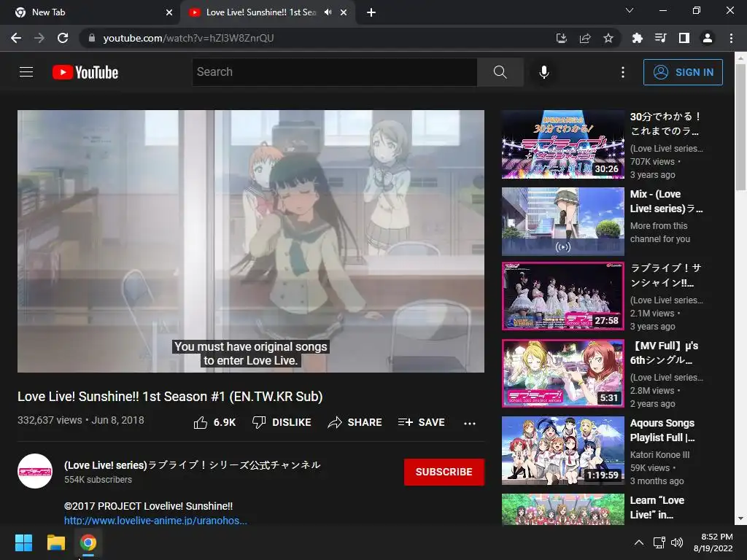Image resolution: width=747 pixels, height=560 pixels.
Task: Mute the tab via the speaker icon
Action: tap(328, 12)
